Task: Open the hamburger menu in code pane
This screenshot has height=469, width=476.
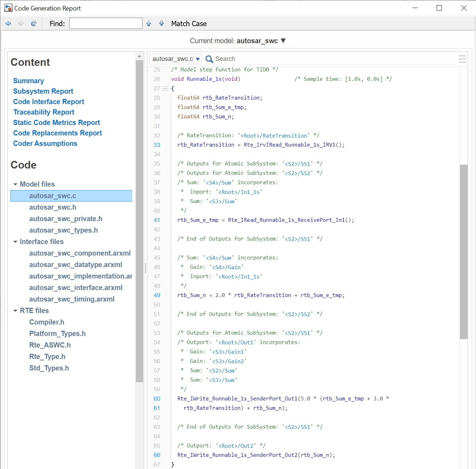Action: point(462,59)
